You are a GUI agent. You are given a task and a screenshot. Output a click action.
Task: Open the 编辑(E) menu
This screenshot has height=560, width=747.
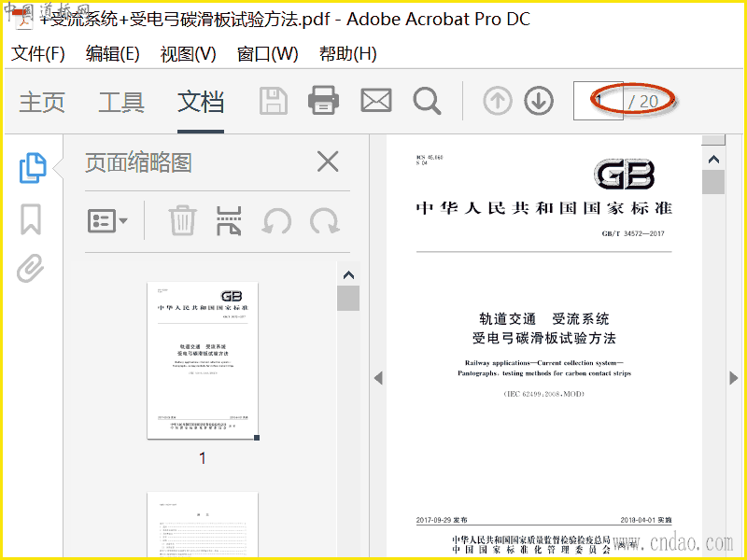point(112,53)
